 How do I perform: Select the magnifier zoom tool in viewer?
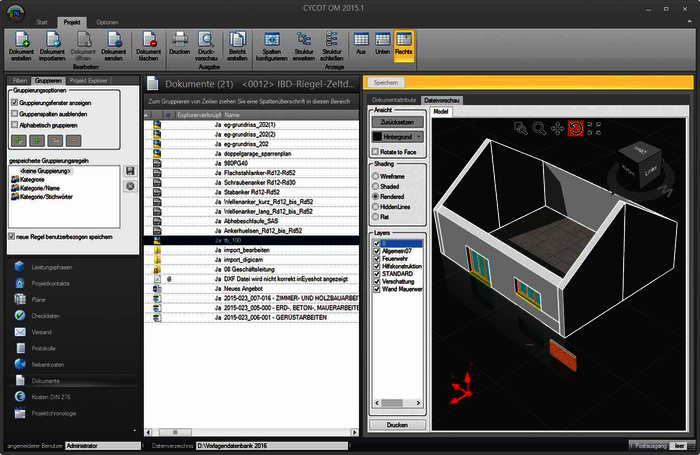(539, 129)
